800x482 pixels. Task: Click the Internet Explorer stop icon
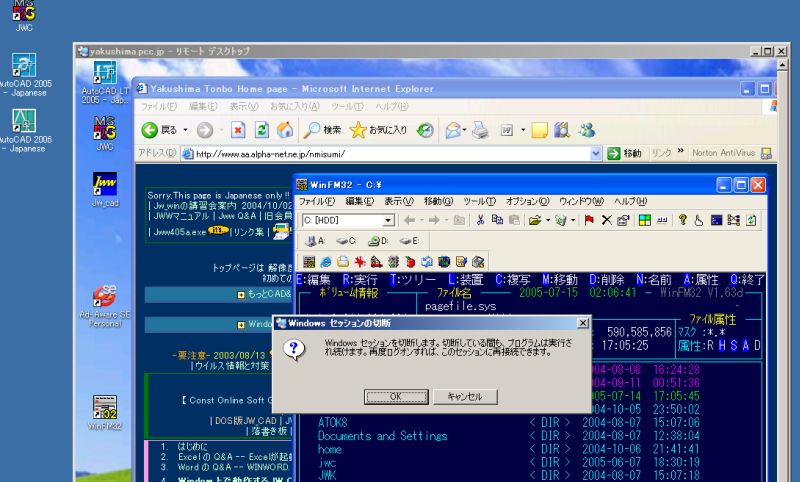pos(238,130)
